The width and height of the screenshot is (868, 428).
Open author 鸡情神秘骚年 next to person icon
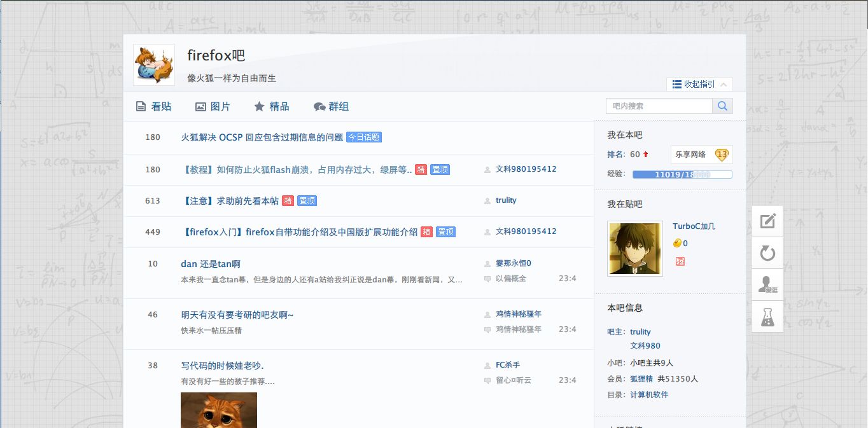tap(519, 314)
